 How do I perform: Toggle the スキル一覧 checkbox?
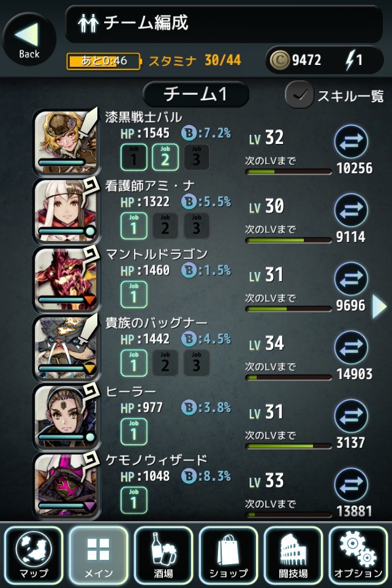pos(299,94)
